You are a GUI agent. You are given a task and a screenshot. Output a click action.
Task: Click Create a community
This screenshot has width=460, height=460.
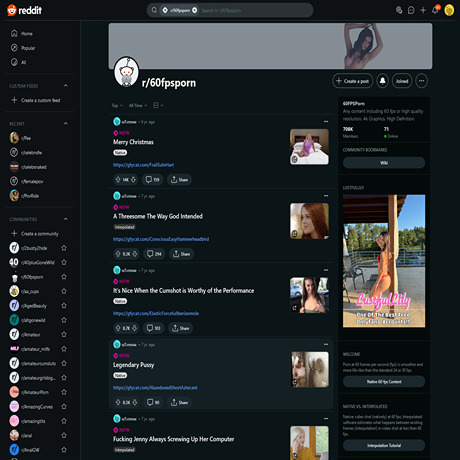[39, 234]
